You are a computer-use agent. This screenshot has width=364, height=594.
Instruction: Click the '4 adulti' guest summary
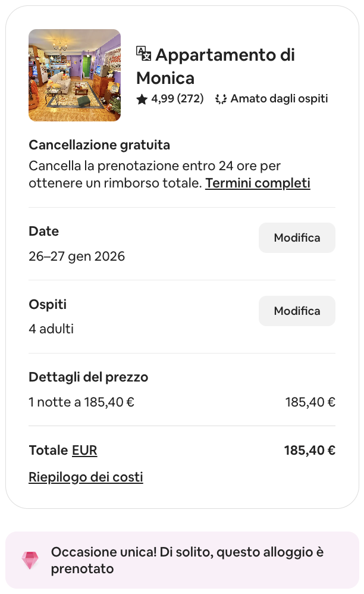51,329
